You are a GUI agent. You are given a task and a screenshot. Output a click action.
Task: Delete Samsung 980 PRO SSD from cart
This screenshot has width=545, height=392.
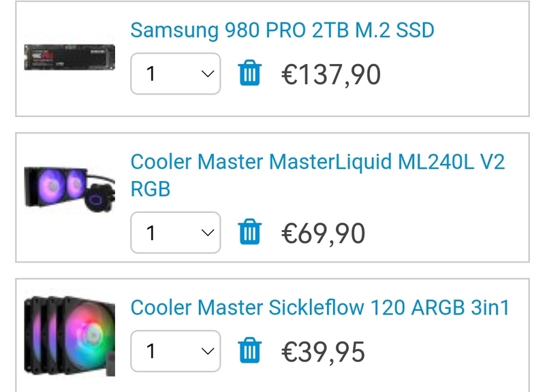tap(250, 73)
